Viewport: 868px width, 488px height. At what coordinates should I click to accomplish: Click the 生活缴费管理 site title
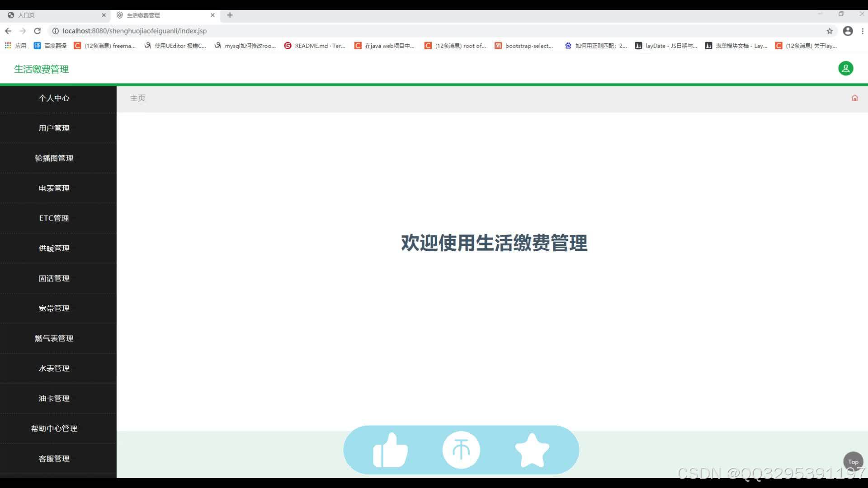click(41, 69)
